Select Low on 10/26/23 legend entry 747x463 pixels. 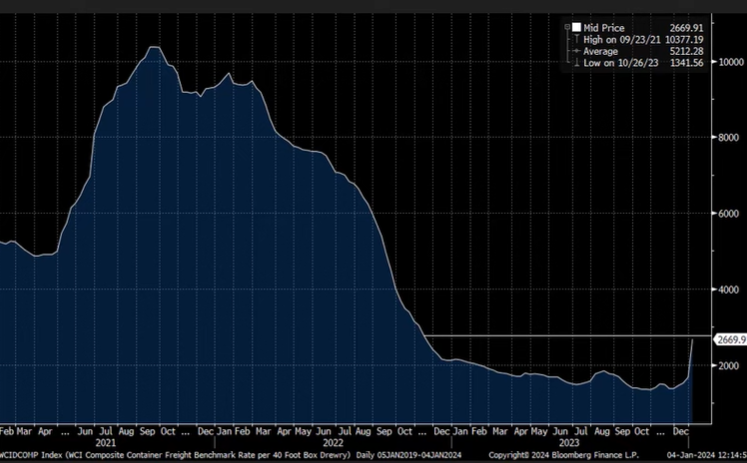click(x=621, y=63)
